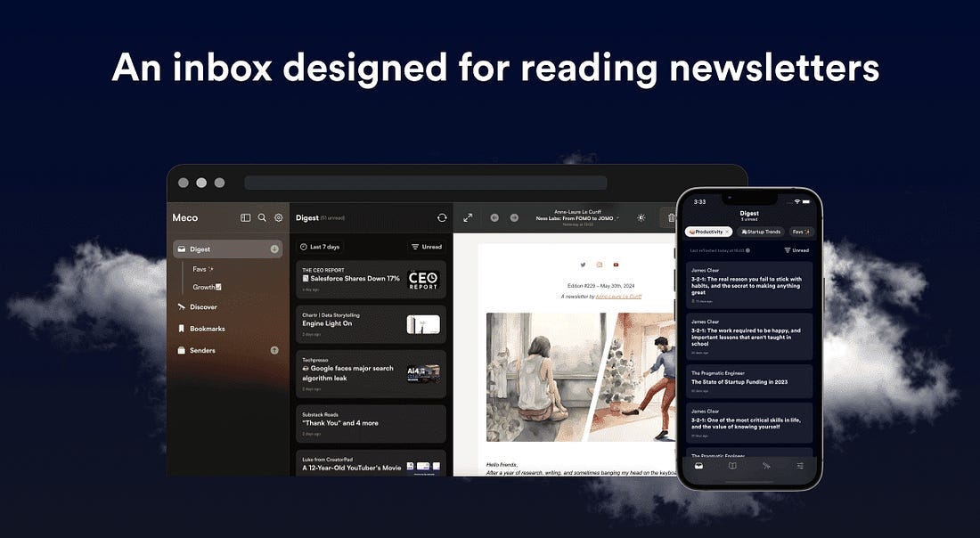Image resolution: width=980 pixels, height=538 pixels.
Task: Go to the previous newsletter with the left arrow
Action: tap(494, 217)
